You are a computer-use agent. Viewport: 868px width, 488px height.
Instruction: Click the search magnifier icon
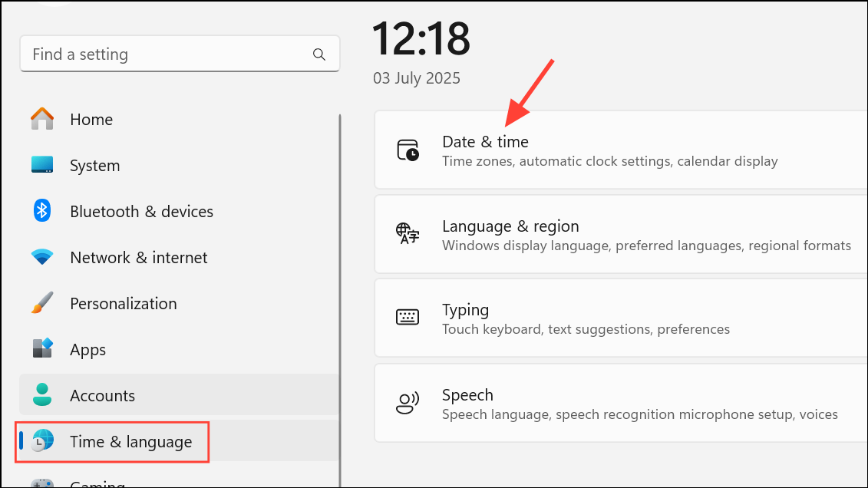(318, 54)
